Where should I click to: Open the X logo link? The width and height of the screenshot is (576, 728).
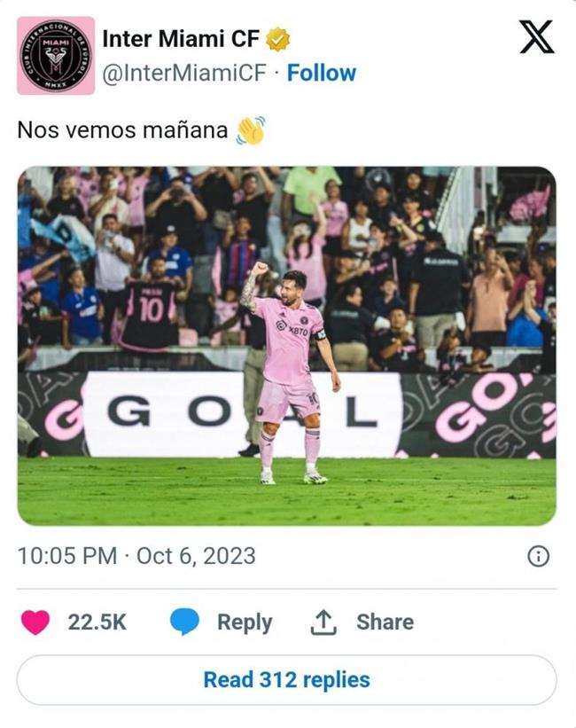pos(535,37)
